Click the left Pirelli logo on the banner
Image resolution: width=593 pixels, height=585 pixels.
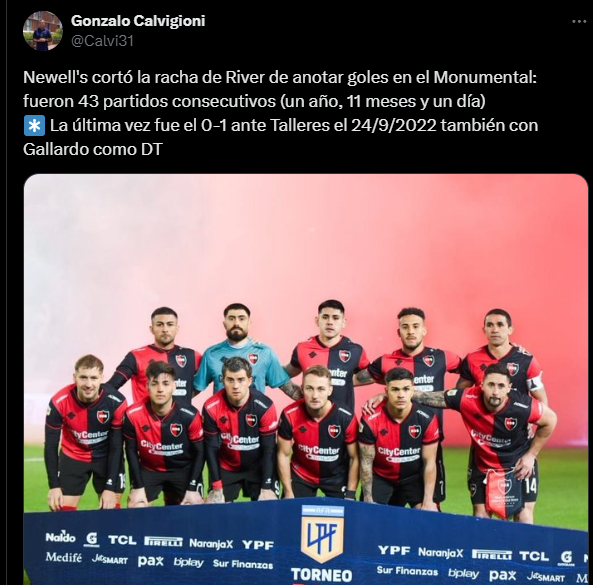click(x=163, y=541)
